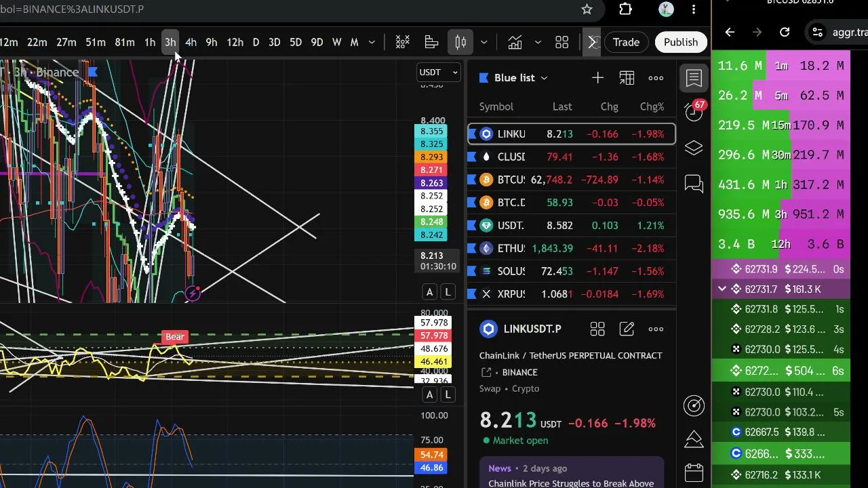This screenshot has width=868, height=488.
Task: Open the Indicators chart icon
Action: coord(515,42)
